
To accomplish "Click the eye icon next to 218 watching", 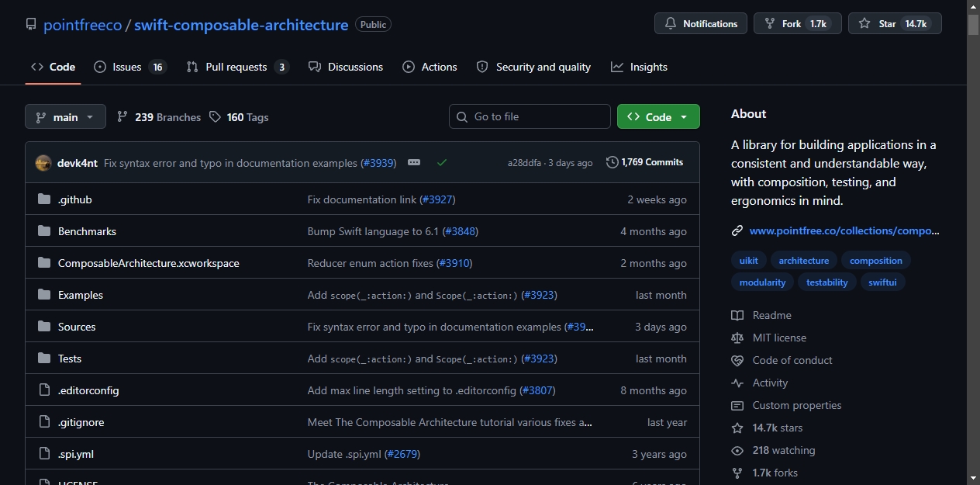I will pos(737,450).
